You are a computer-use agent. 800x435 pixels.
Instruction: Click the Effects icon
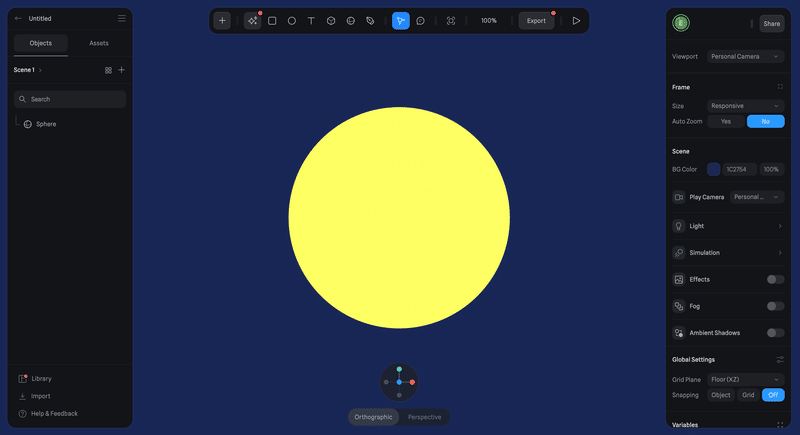(x=679, y=279)
